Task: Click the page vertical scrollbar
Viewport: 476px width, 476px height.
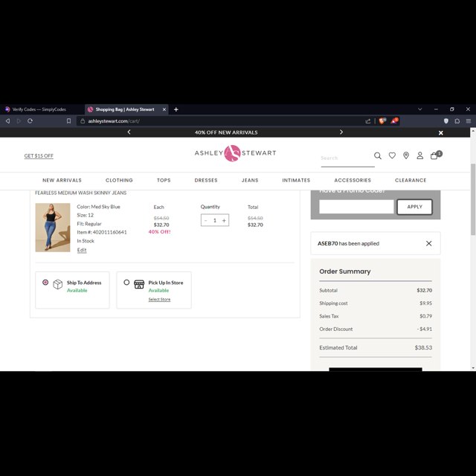Action: (473, 199)
